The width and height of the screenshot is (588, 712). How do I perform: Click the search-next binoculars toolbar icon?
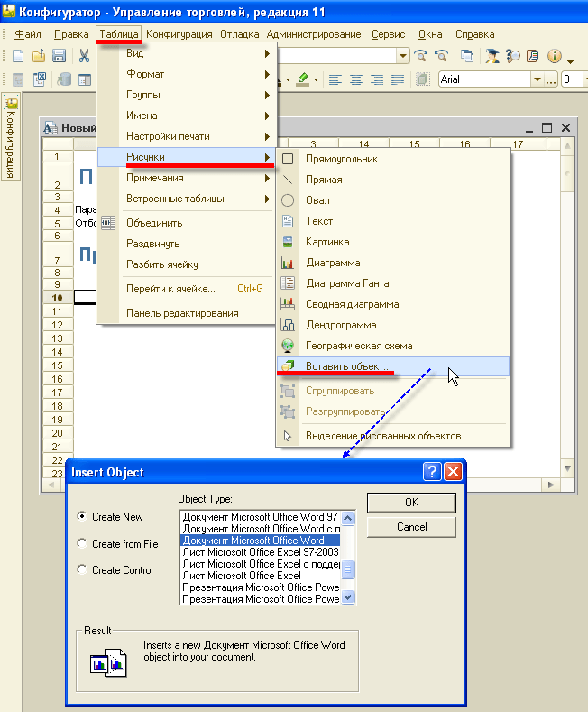[x=420, y=56]
